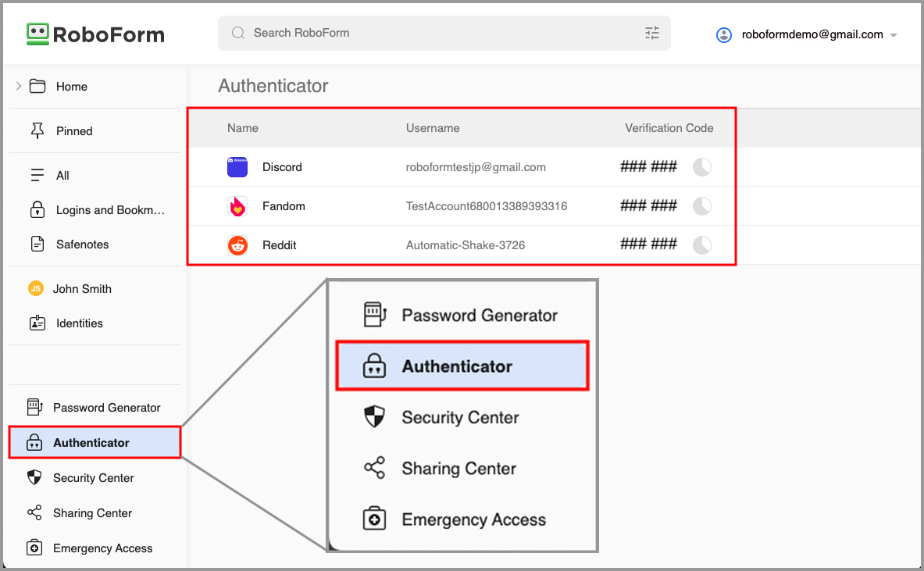
Task: Open Security Center in the left navigation sidebar
Action: tap(93, 477)
